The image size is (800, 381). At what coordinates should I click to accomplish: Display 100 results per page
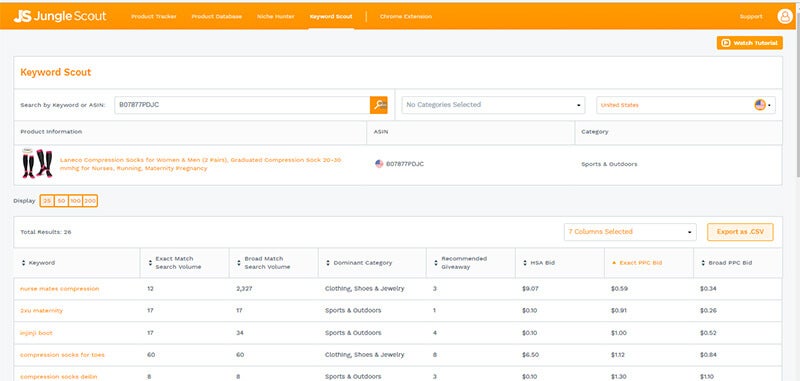(x=76, y=201)
